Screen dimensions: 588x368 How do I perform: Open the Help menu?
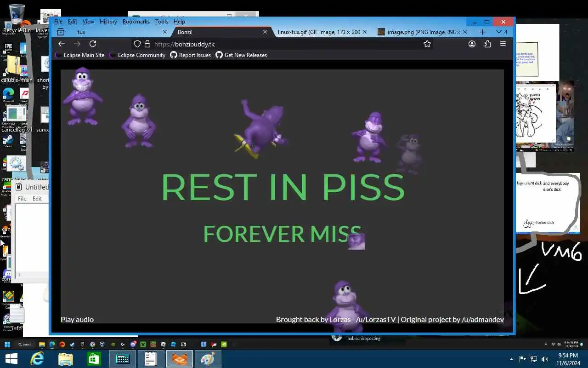(179, 22)
